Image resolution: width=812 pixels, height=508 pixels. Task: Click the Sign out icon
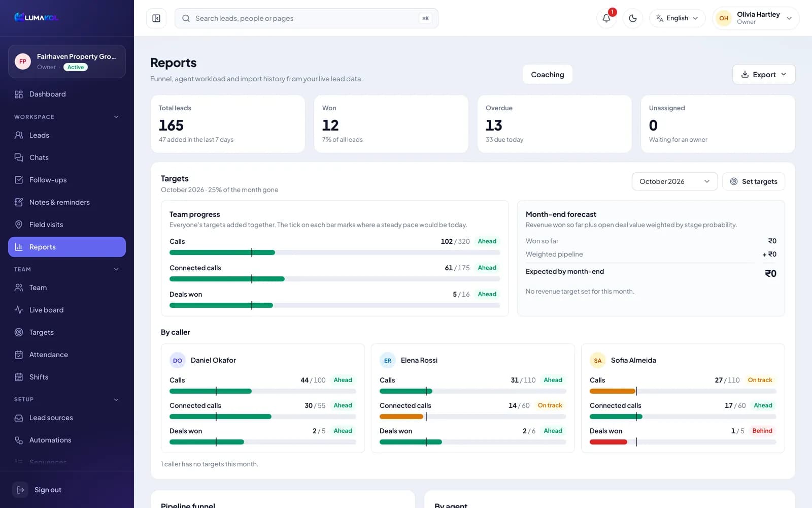click(20, 490)
